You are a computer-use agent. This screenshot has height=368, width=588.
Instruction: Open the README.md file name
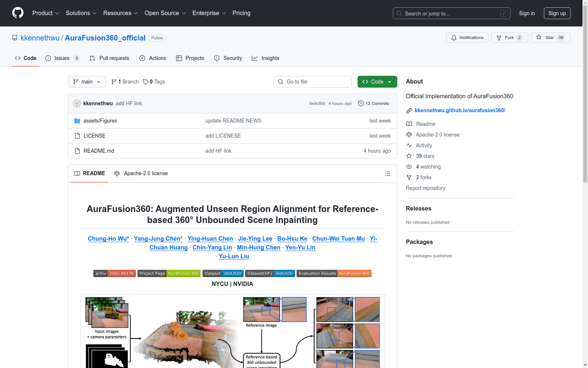99,151
